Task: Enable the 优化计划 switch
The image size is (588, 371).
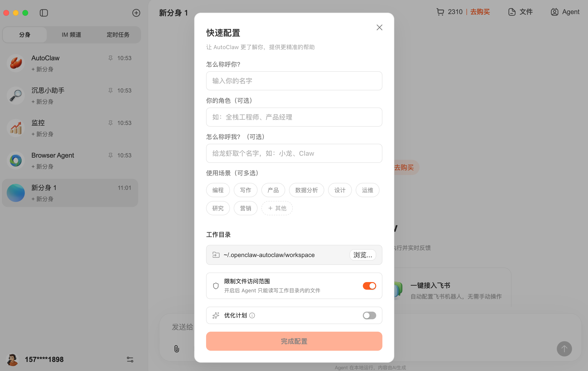Action: coord(369,315)
